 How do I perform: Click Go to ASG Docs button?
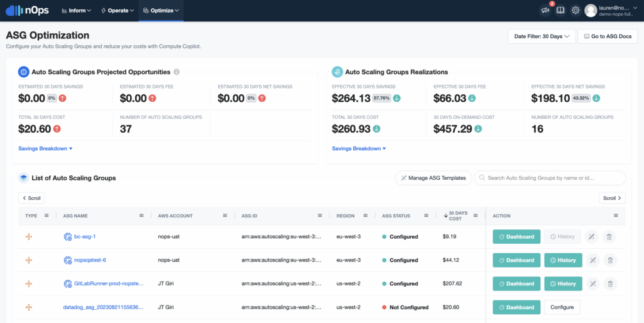coord(608,36)
